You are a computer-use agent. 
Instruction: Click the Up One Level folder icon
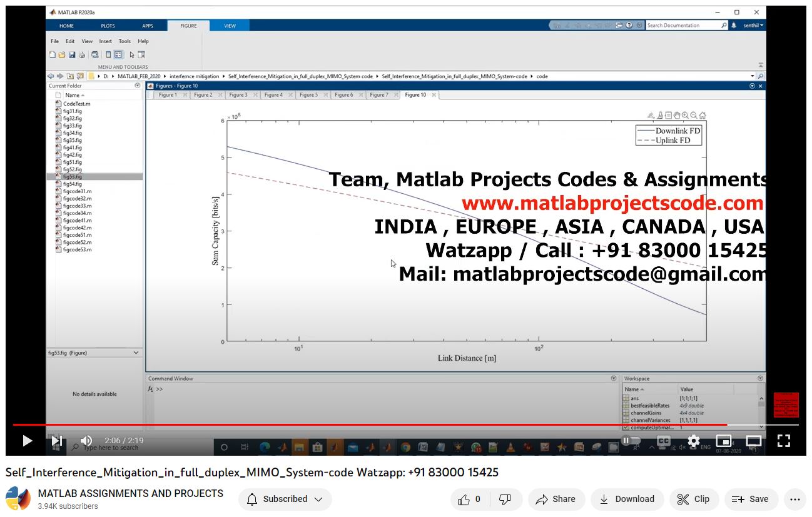click(x=70, y=76)
